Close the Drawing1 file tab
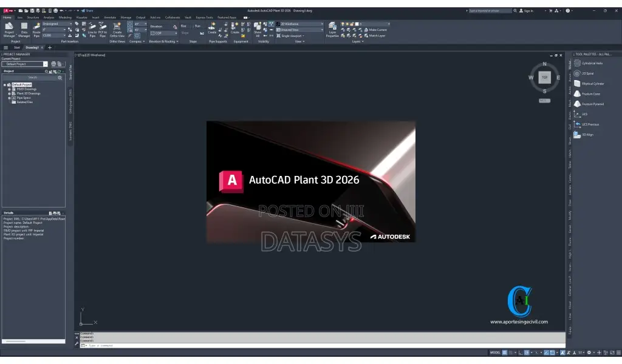This screenshot has width=622, height=364. 42,47
